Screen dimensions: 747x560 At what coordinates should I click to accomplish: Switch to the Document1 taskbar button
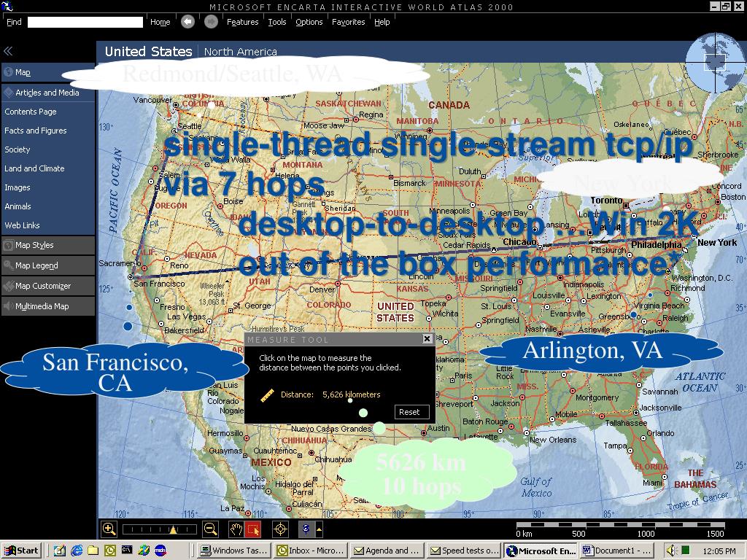coord(617,551)
